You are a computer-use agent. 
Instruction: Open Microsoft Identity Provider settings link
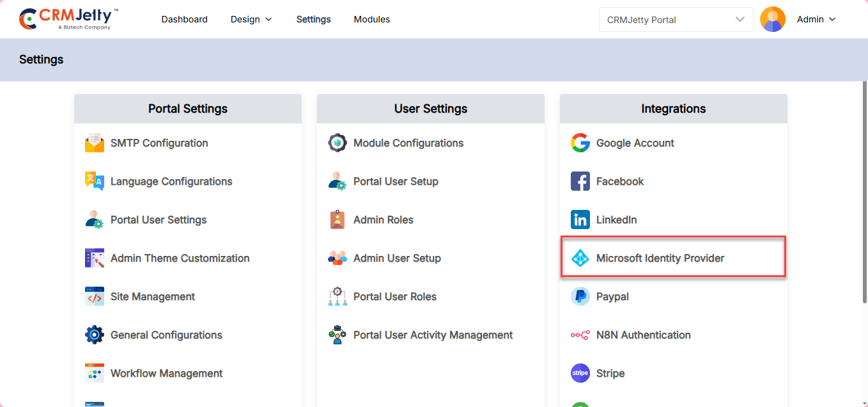tap(660, 259)
